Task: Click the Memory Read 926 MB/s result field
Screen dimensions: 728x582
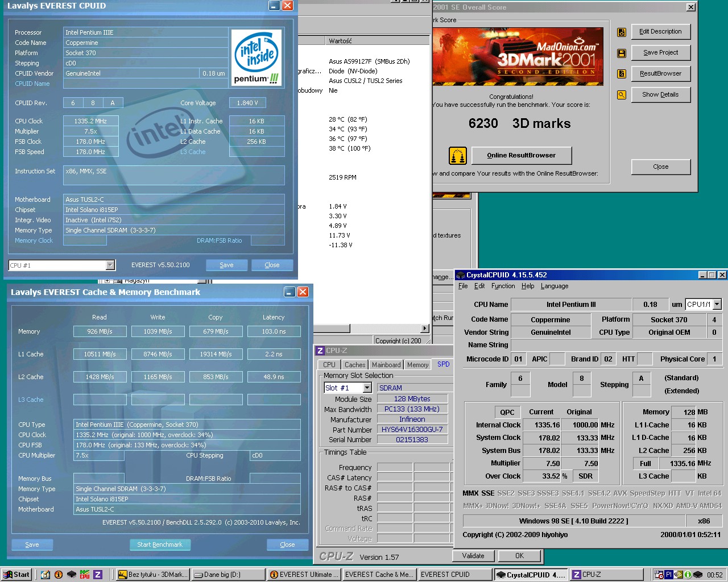Action: tap(100, 331)
